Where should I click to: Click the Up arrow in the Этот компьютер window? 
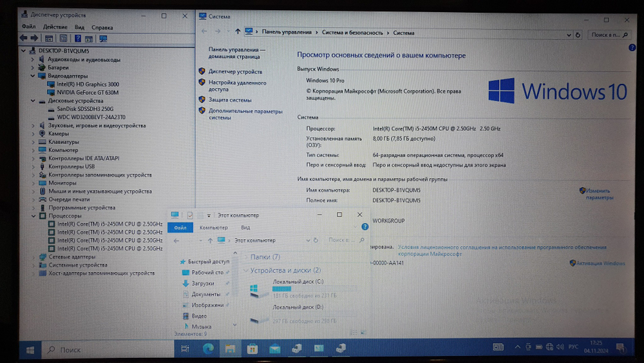pyautogui.click(x=210, y=240)
